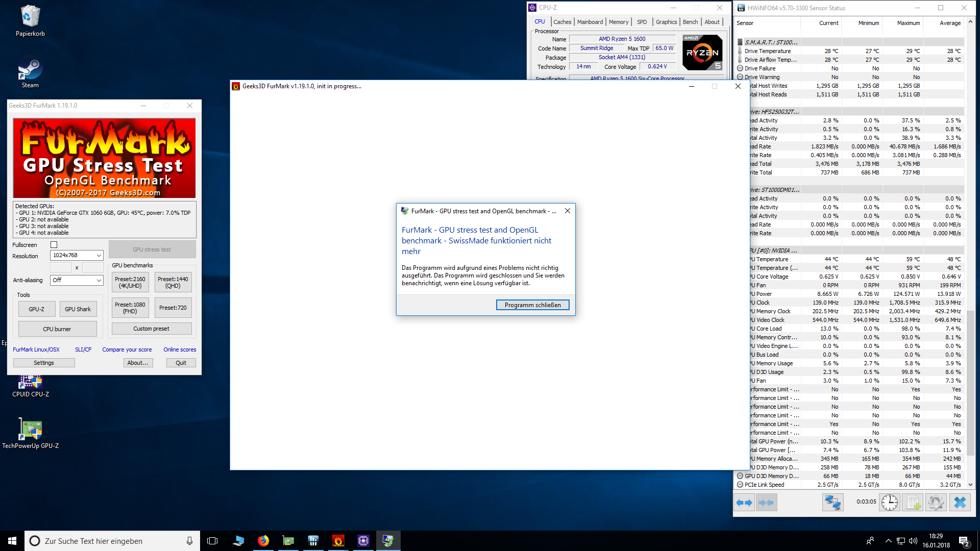Screen dimensions: 980x551
Task: Click the Programm schließen button
Action: [532, 305]
